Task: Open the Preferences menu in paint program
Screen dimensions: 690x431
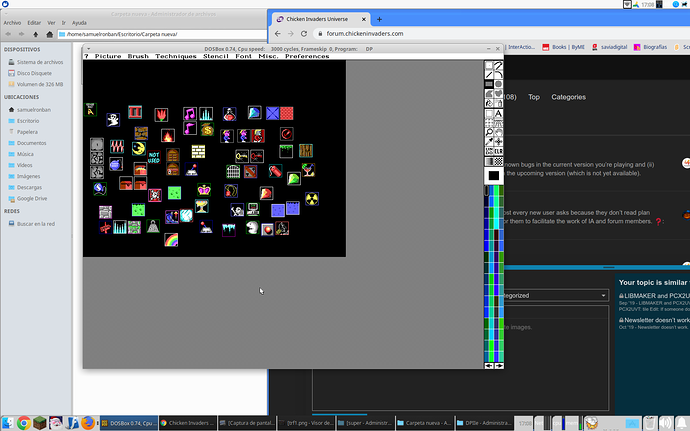Action: pos(307,56)
